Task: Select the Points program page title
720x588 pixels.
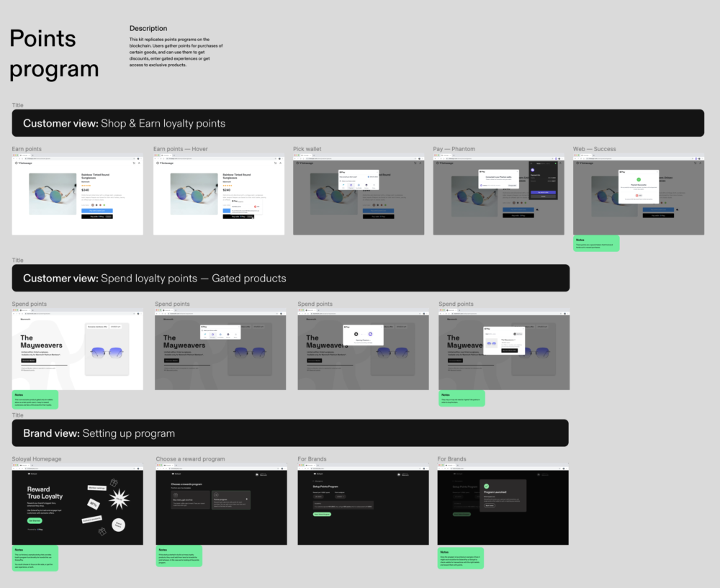Action: pyautogui.click(x=54, y=53)
